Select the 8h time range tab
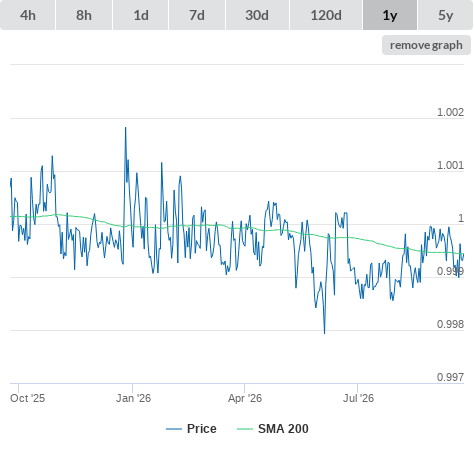Image resolution: width=474 pixels, height=455 pixels. (x=84, y=15)
